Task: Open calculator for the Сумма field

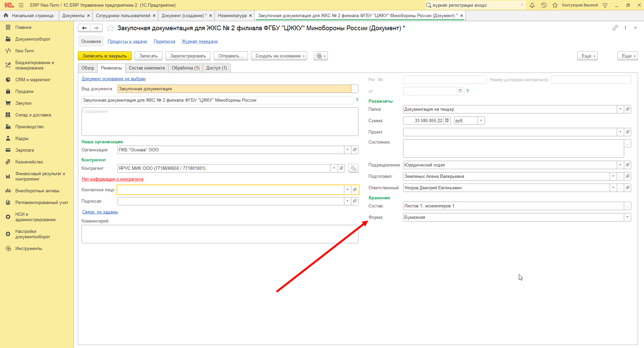Action: point(447,120)
